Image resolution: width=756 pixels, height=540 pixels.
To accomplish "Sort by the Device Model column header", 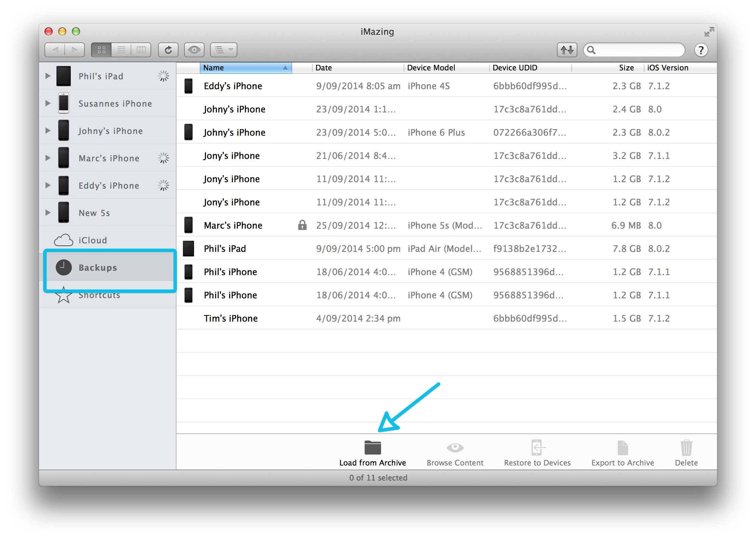I will coord(447,68).
